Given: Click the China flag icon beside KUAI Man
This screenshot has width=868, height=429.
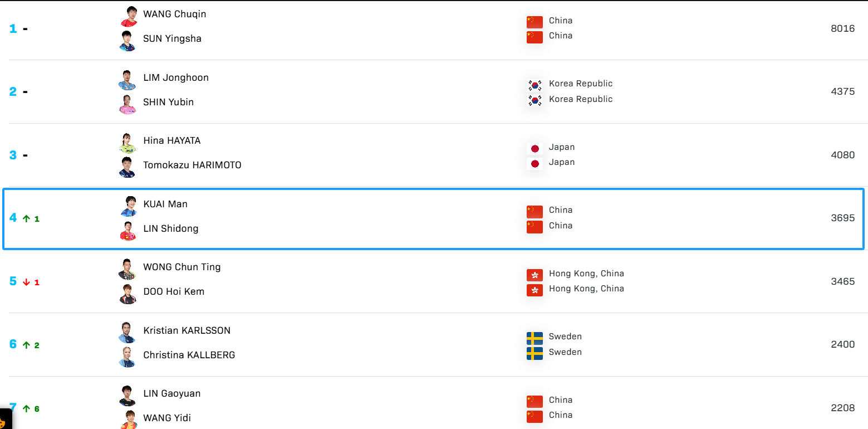Looking at the screenshot, I should pyautogui.click(x=534, y=212).
